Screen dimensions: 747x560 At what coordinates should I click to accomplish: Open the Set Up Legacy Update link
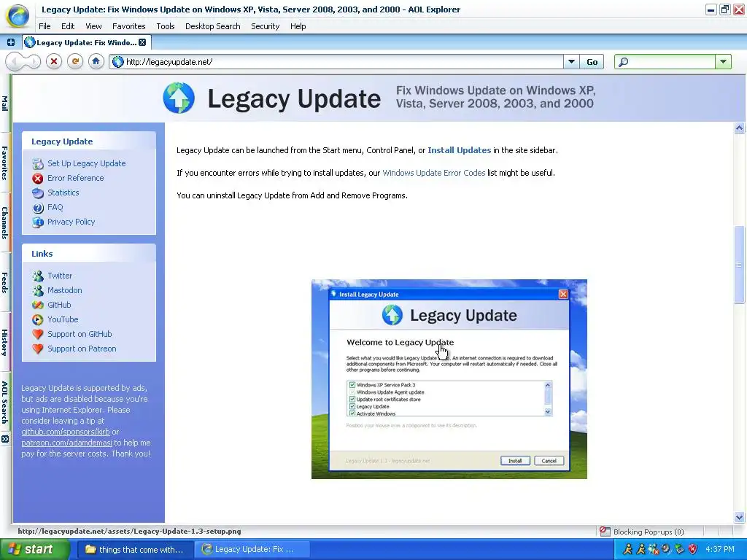(x=86, y=163)
